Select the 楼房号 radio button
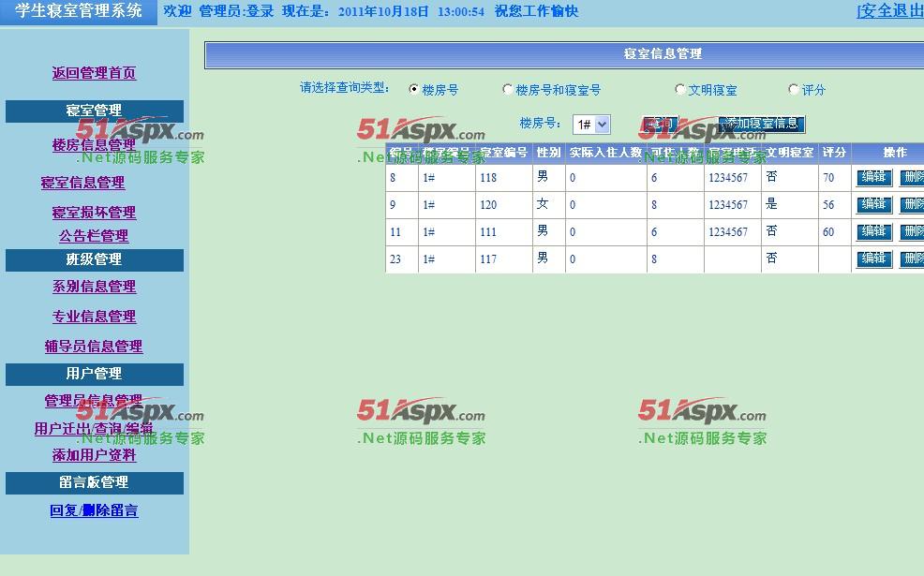The width and height of the screenshot is (924, 576). point(414,90)
